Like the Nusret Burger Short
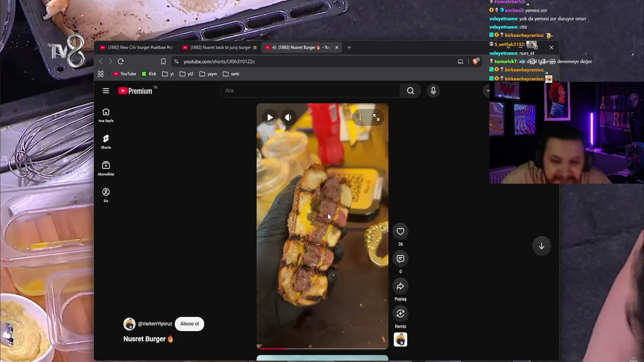 [x=400, y=231]
